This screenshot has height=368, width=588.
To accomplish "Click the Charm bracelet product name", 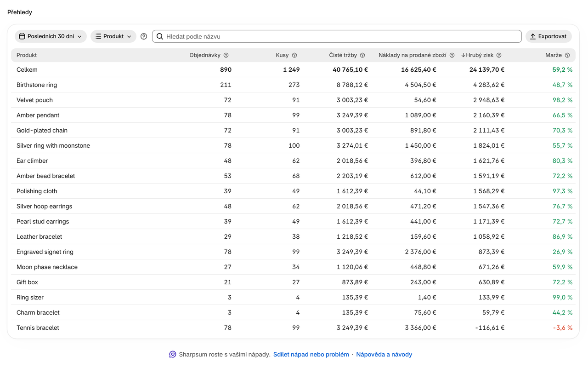I will coord(38,313).
